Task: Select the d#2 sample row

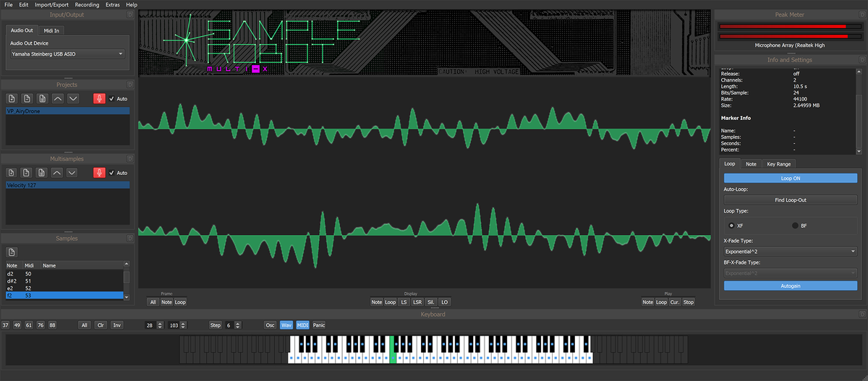Action: point(64,281)
